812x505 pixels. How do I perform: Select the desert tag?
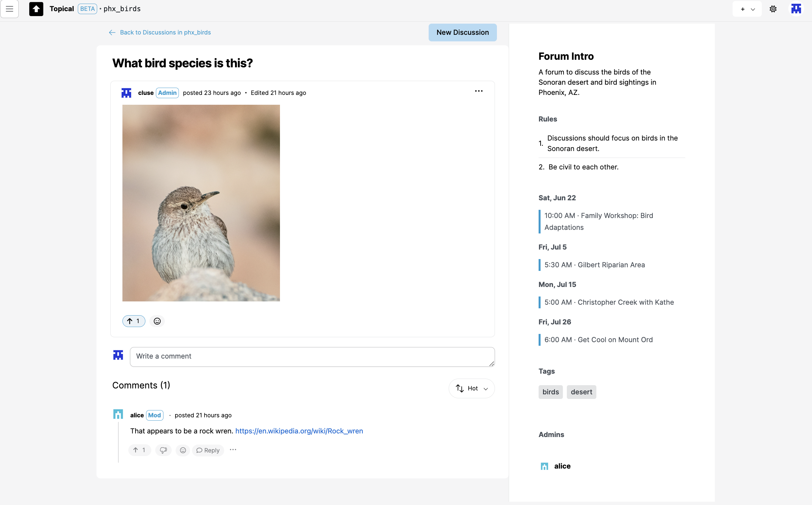pyautogui.click(x=581, y=392)
